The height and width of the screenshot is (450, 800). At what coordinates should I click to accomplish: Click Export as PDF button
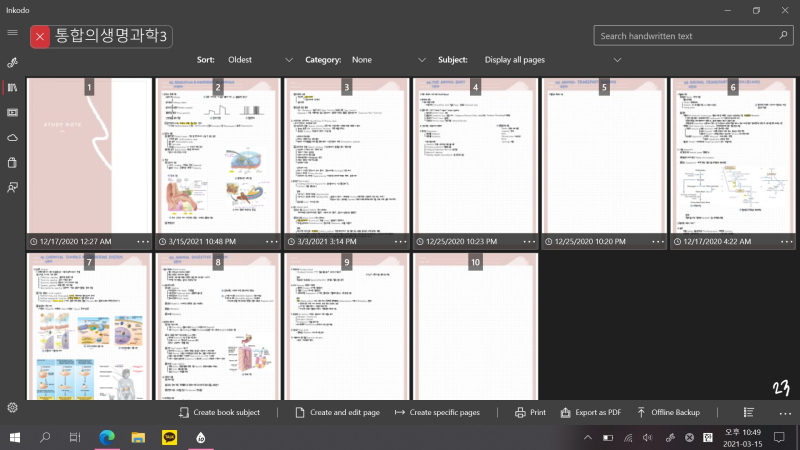click(591, 412)
